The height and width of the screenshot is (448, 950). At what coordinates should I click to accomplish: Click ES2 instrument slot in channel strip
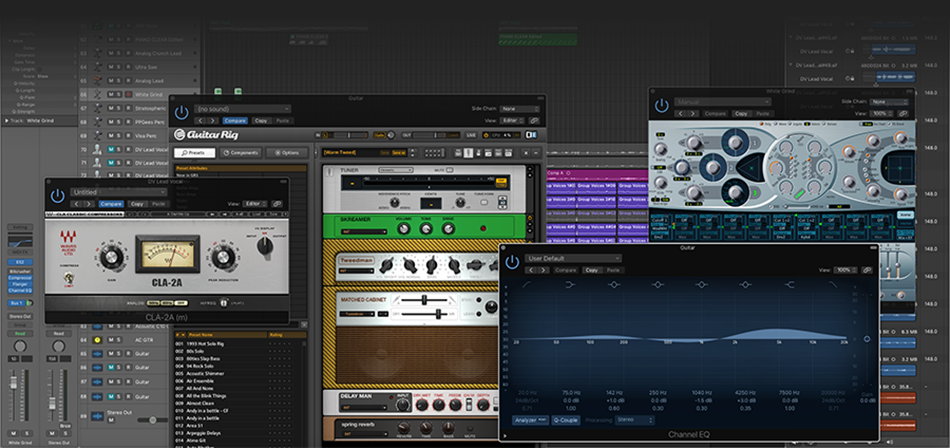click(20, 262)
